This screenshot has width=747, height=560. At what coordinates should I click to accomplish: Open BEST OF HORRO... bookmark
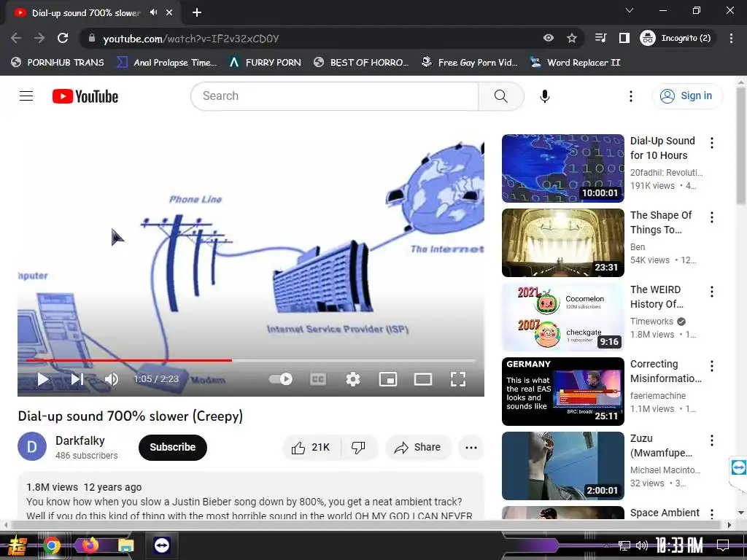pos(361,63)
